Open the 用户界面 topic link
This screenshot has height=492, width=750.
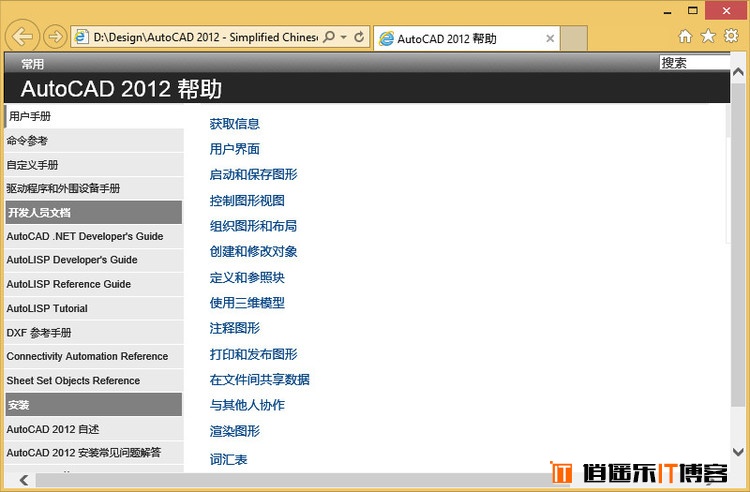point(234,149)
